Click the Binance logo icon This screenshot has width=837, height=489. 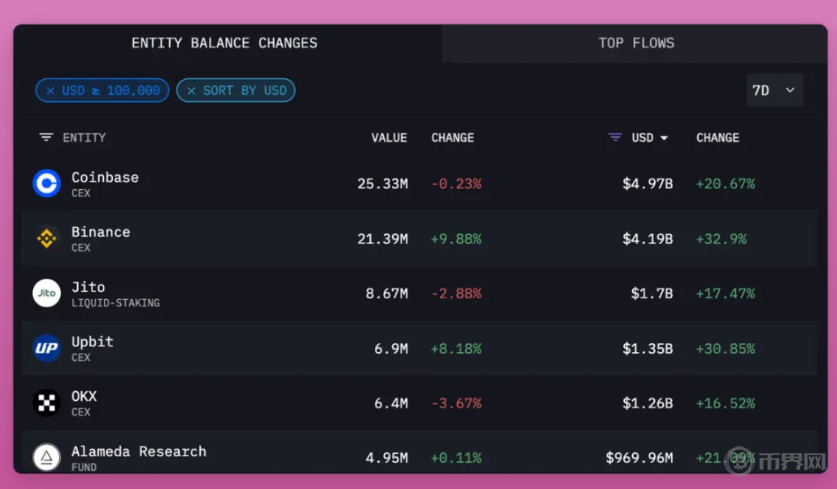tap(47, 238)
